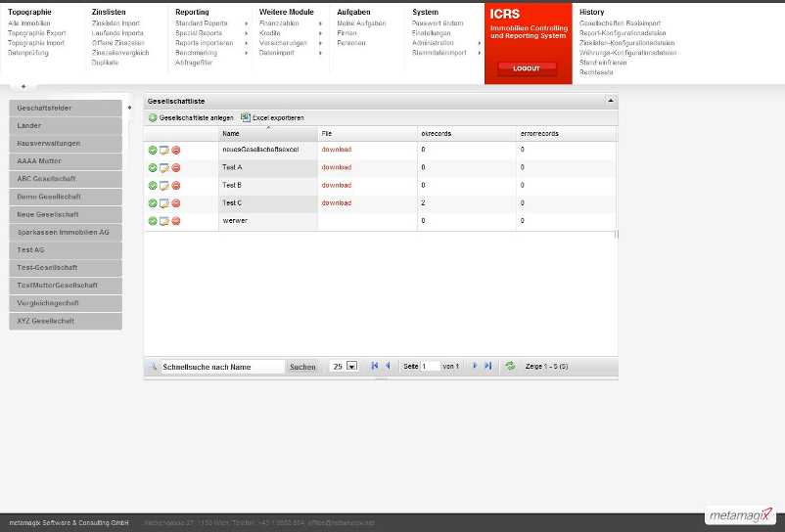The height and width of the screenshot is (532, 785).
Task: Click the Seite page number field
Action: [x=430, y=367]
